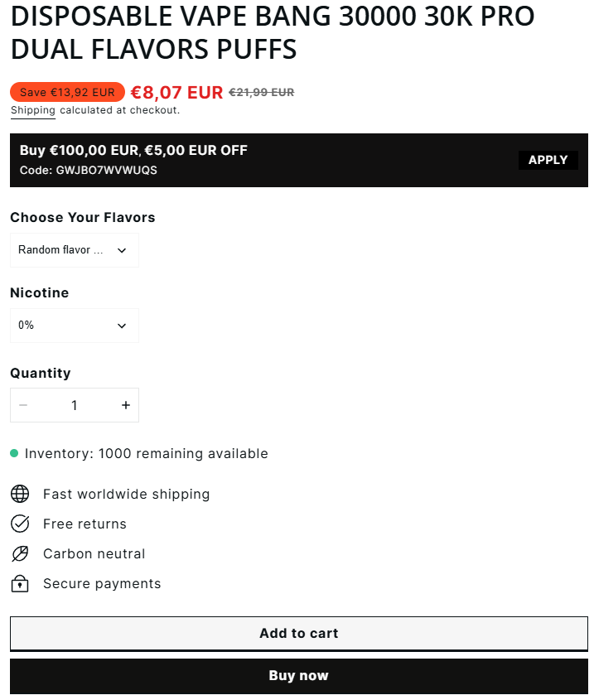Image resolution: width=594 pixels, height=700 pixels.
Task: Click the padlock secure payments icon
Action: pyautogui.click(x=20, y=583)
